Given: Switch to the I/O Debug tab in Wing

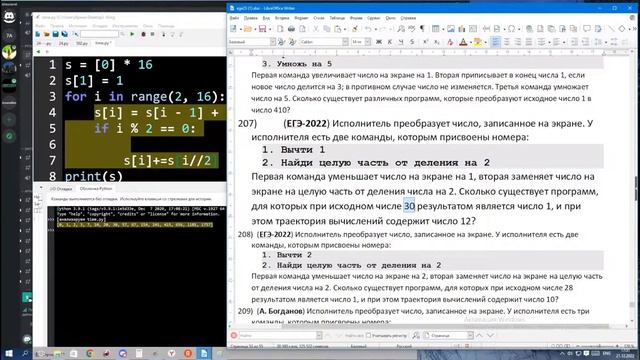Looking at the screenshot, I should [61, 189].
